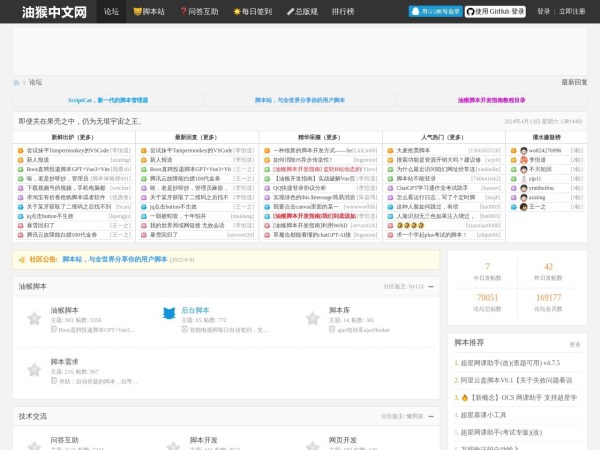Open the 大麦抢票脚本 post
Image resolution: width=600 pixels, height=450 pixels.
click(x=413, y=150)
